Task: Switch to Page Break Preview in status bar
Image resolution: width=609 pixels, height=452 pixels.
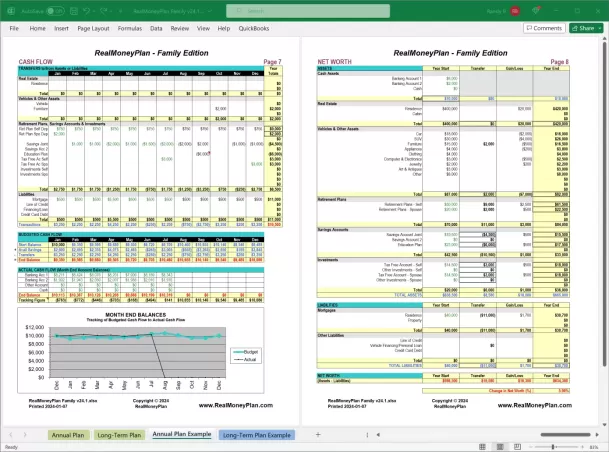Action: pyautogui.click(x=517, y=447)
